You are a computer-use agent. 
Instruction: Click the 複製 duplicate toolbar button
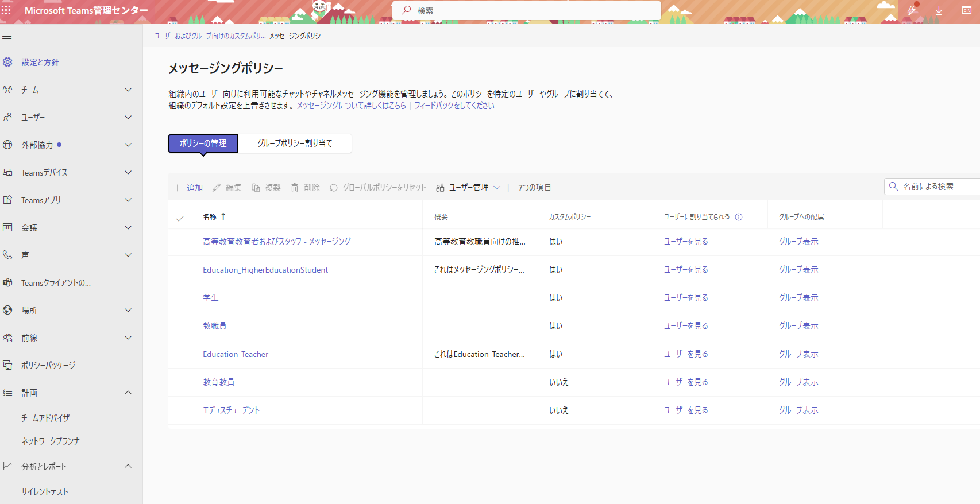pyautogui.click(x=266, y=188)
